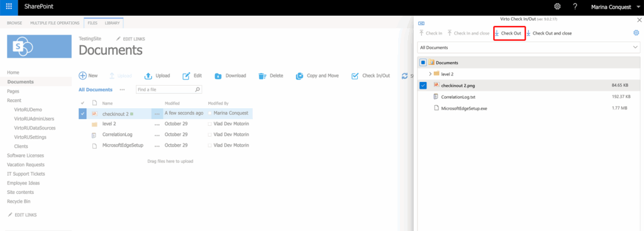Viewport: 644px width, 231px height.
Task: Uncheck the checkinout 2 row checkbox
Action: point(82,113)
